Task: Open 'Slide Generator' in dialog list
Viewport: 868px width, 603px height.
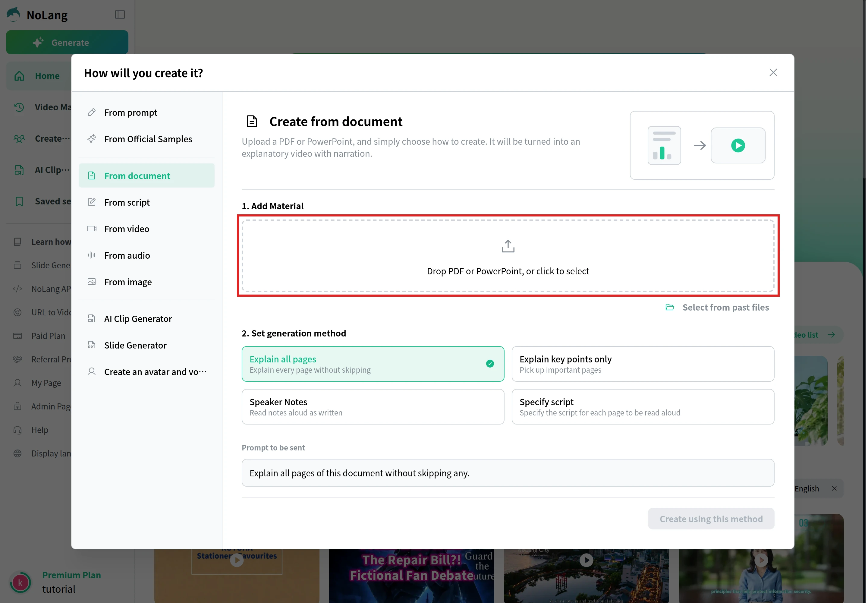Action: [146, 345]
